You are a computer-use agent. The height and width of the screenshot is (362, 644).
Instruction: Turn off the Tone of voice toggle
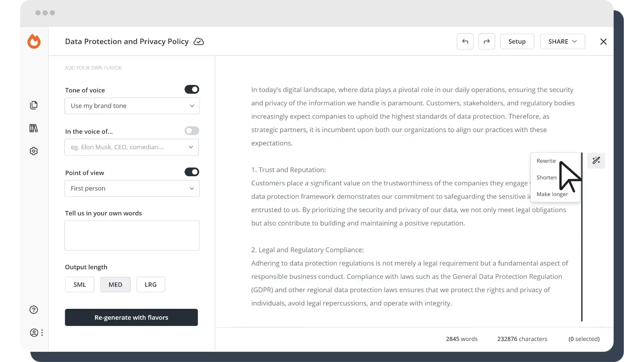[192, 89]
